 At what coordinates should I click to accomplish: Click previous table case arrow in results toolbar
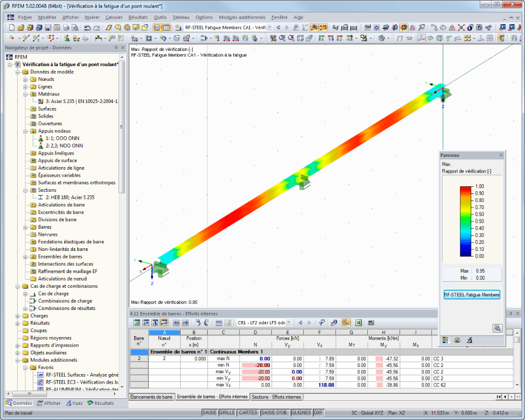tap(300, 323)
